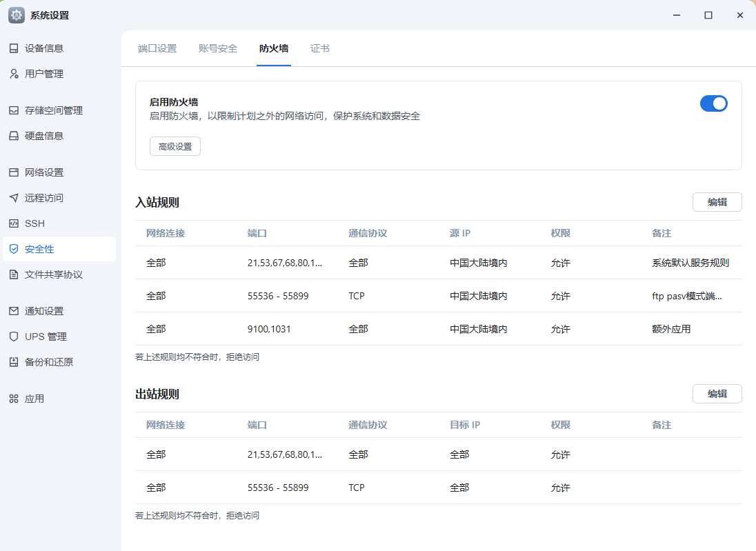Select the 防火墙 tab
756x551 pixels.
(274, 49)
